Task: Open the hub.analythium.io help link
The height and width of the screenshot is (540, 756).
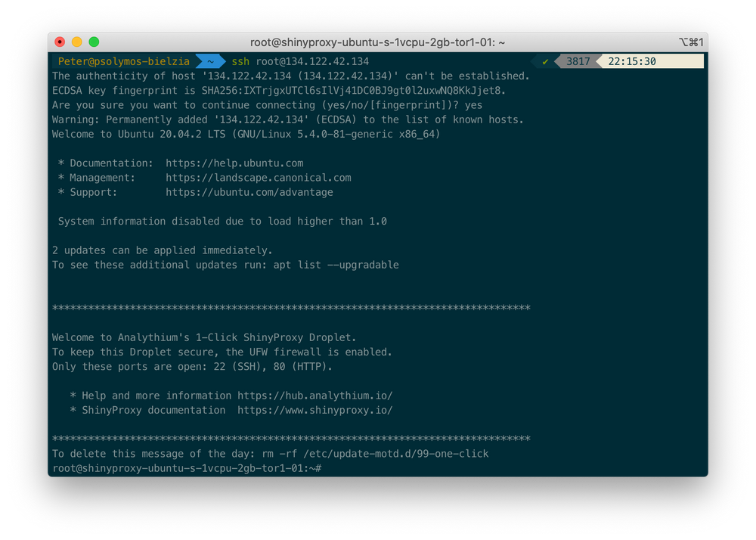Action: (x=314, y=396)
